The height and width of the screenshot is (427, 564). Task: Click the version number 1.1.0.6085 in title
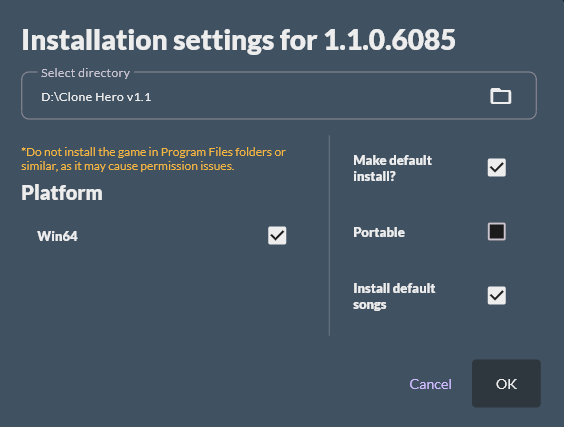click(390, 40)
